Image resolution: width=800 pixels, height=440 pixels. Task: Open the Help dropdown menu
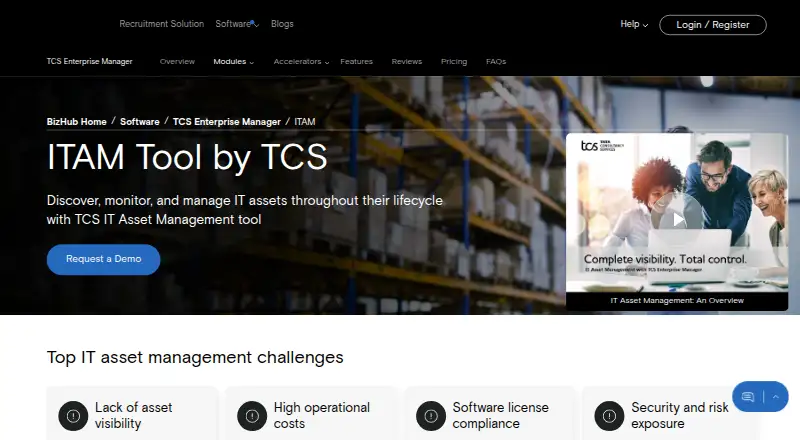coord(634,24)
